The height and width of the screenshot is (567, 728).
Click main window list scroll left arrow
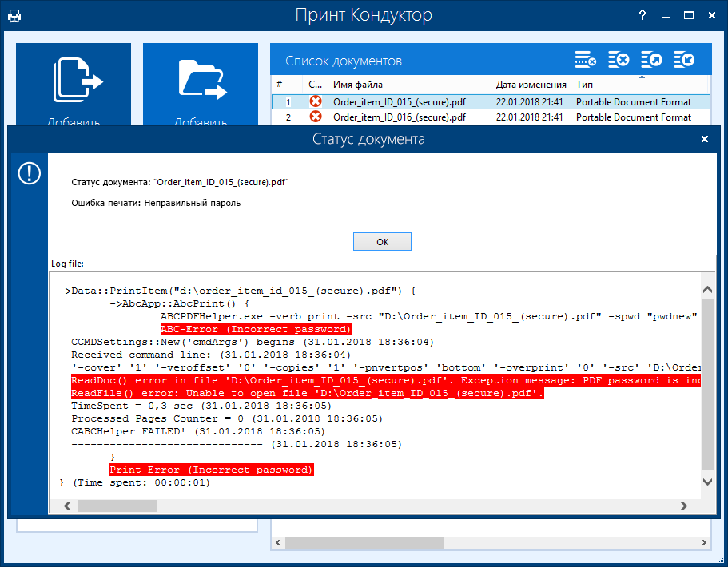tap(278, 542)
